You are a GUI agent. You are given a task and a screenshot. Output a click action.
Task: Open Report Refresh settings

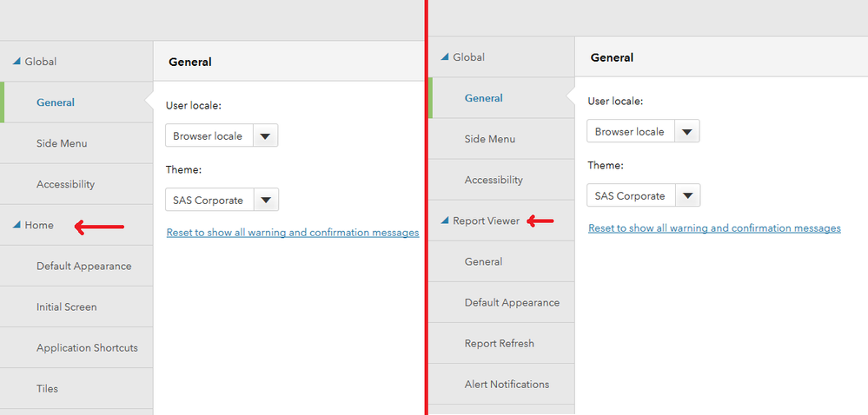click(x=500, y=344)
